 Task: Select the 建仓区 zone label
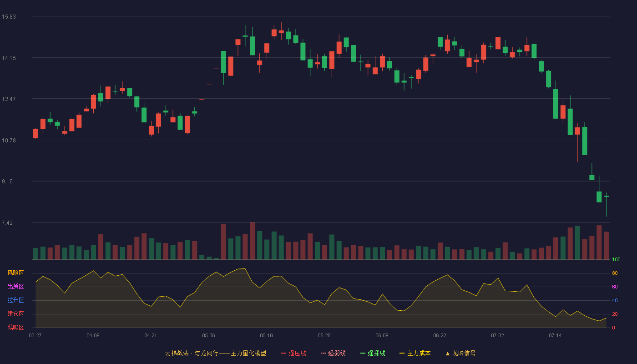pyautogui.click(x=15, y=314)
